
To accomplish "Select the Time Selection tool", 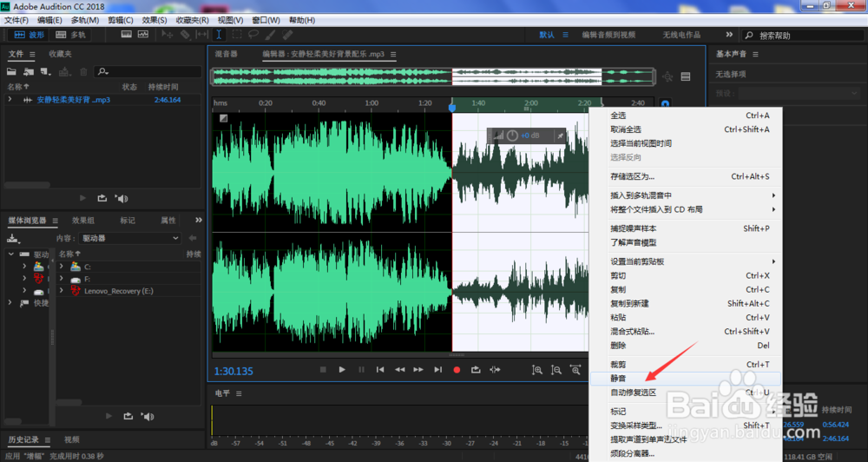I will 220,35.
